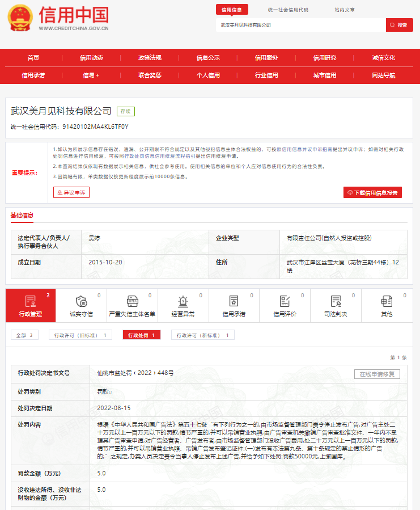Click company title 武汉美月见科技有限公司
420x510 pixels.
pyautogui.click(x=61, y=111)
